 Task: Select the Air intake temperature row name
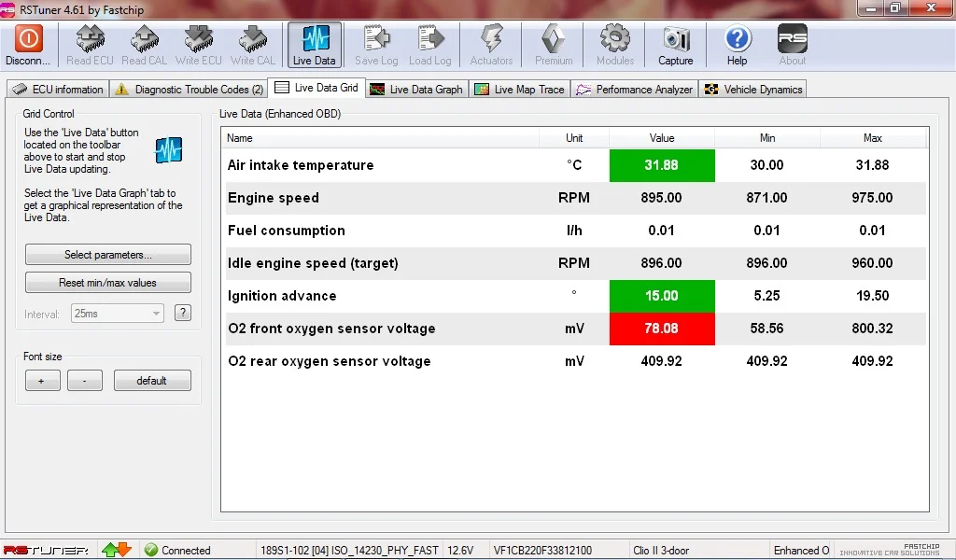(x=301, y=165)
